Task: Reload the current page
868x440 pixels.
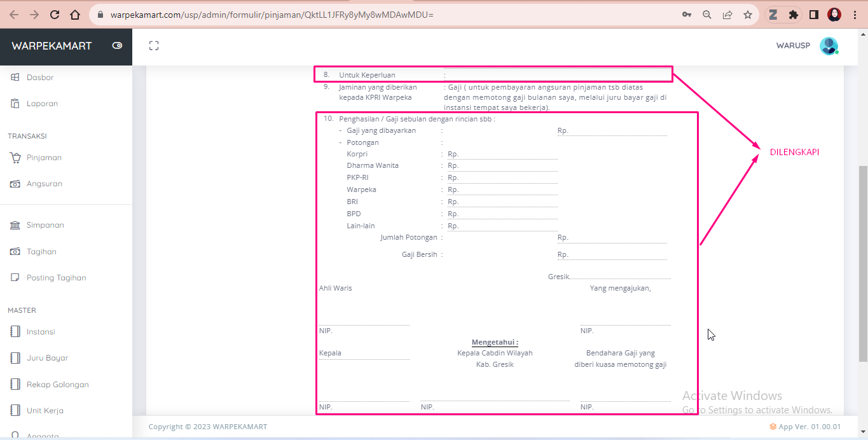Action: (55, 15)
